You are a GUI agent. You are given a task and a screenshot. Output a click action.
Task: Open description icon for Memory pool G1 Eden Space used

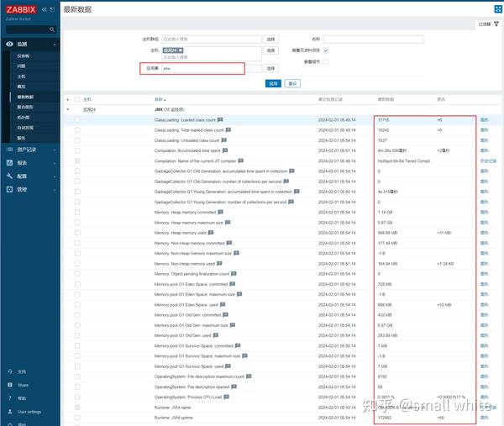(223, 304)
